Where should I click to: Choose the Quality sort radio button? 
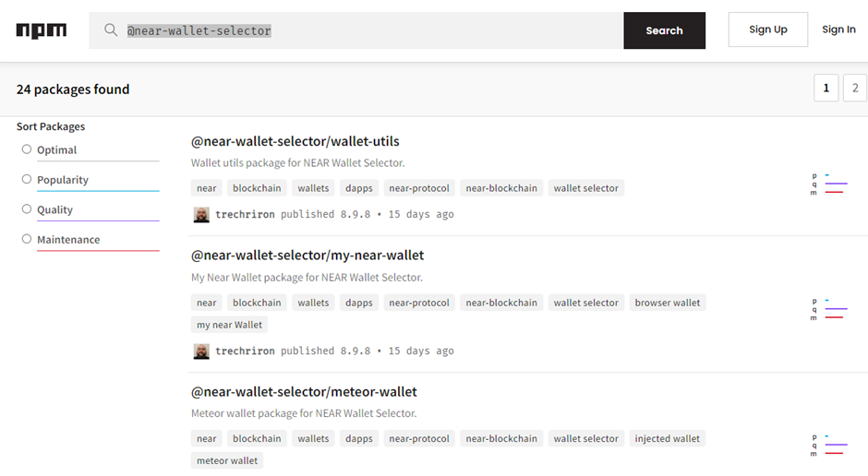coord(27,209)
